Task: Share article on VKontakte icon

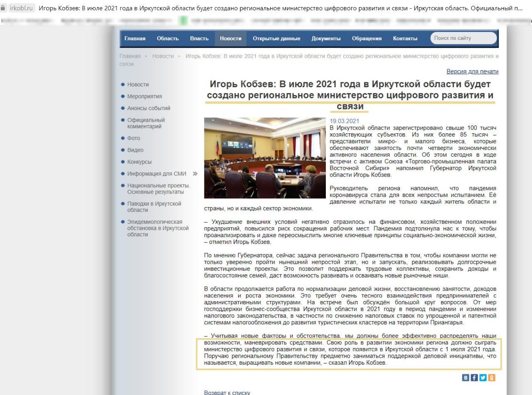Action: click(x=465, y=378)
